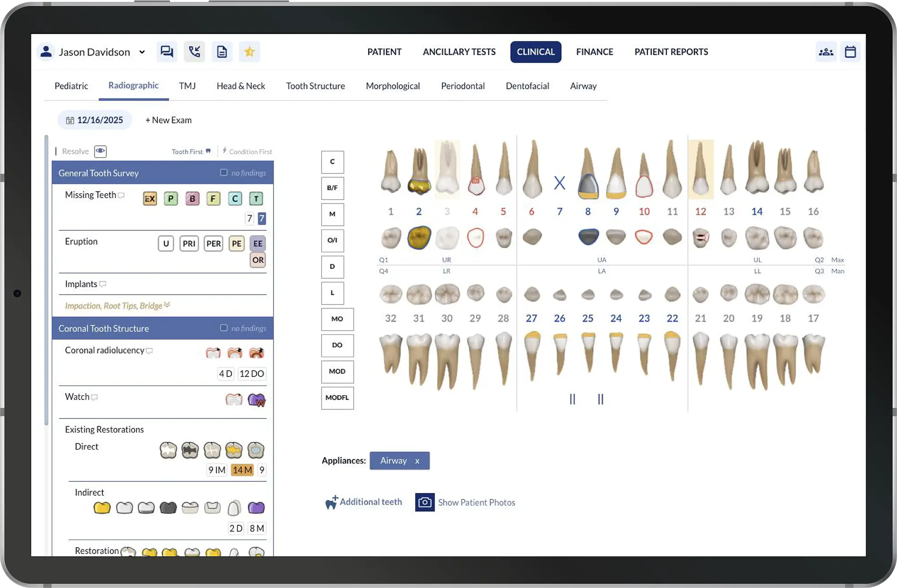Select the third coronal radiolucency icon
This screenshot has width=897, height=588.
pyautogui.click(x=257, y=353)
